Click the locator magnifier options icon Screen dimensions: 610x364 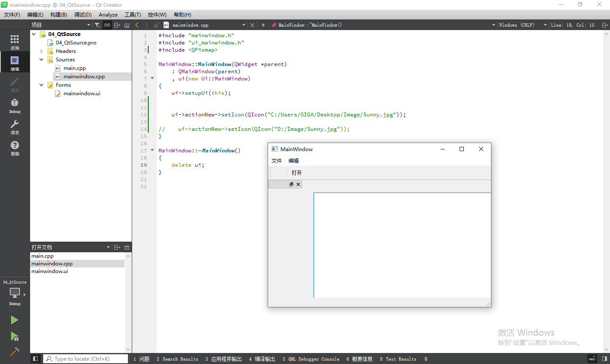click(x=50, y=358)
